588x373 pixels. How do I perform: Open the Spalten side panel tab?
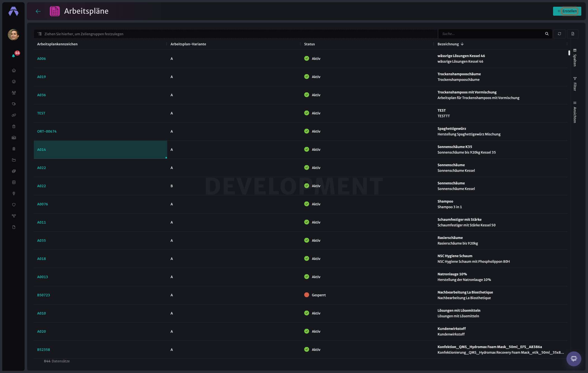pos(575,58)
